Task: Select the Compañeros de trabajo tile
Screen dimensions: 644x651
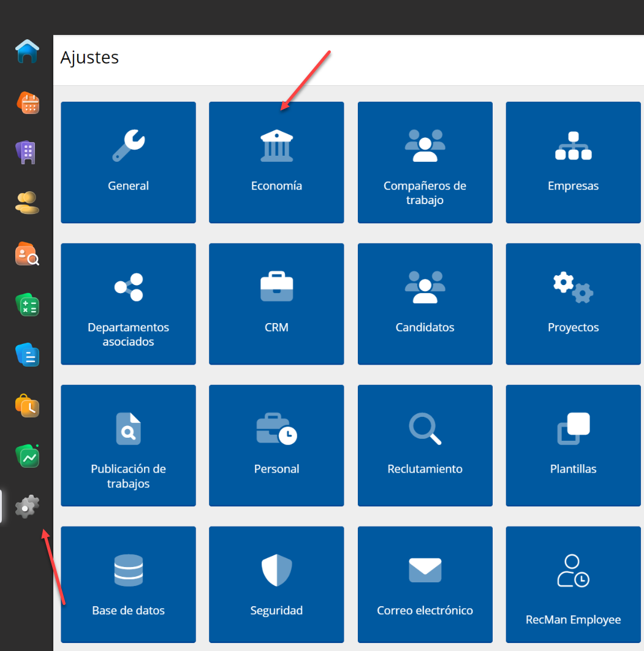Action: click(x=425, y=162)
